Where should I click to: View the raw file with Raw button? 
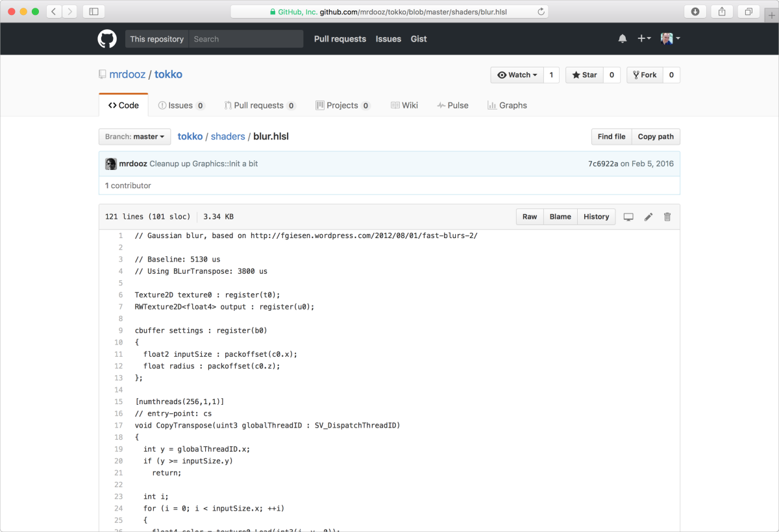point(529,217)
